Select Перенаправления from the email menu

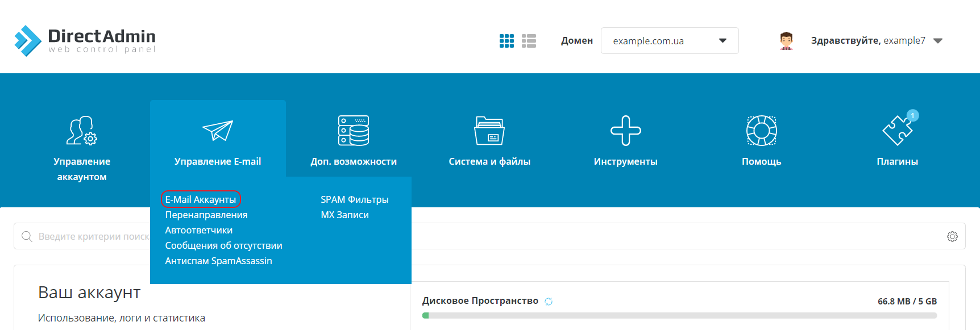point(206,215)
